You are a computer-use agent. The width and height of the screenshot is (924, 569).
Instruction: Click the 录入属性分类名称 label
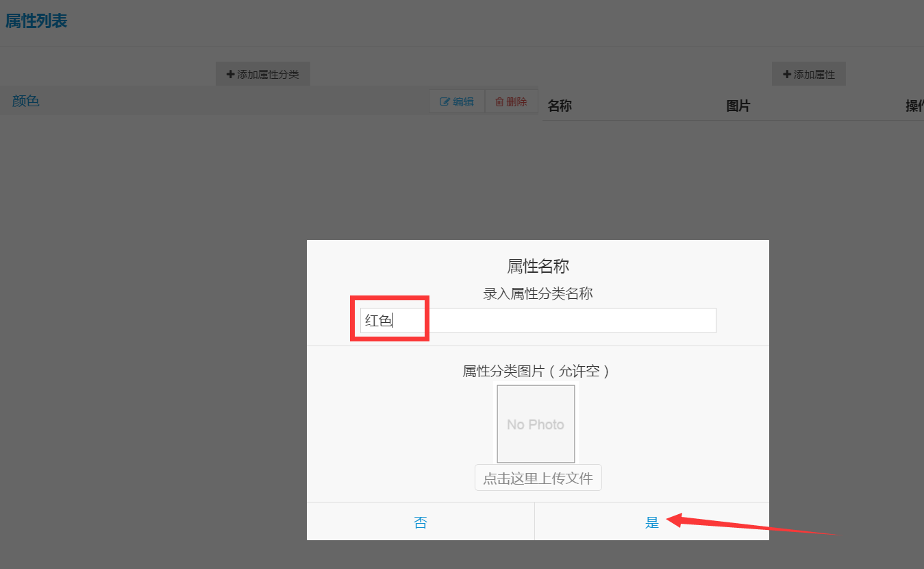coord(538,294)
